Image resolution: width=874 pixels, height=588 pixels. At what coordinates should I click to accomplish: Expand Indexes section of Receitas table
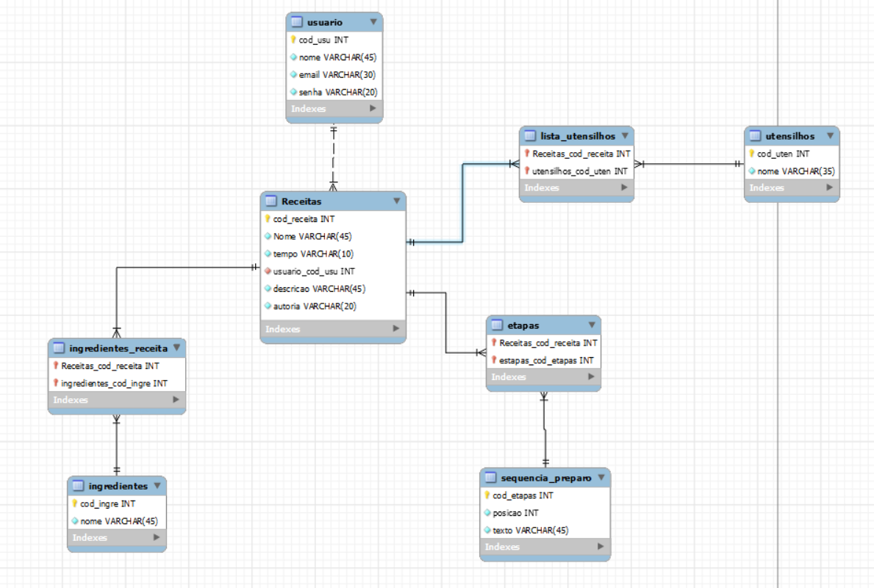(x=396, y=329)
